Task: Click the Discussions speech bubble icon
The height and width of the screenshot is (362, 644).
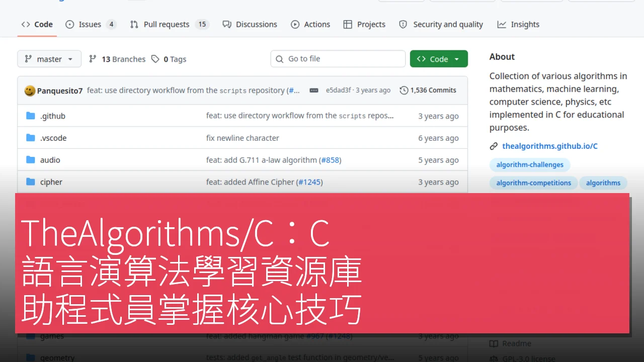Action: (227, 24)
